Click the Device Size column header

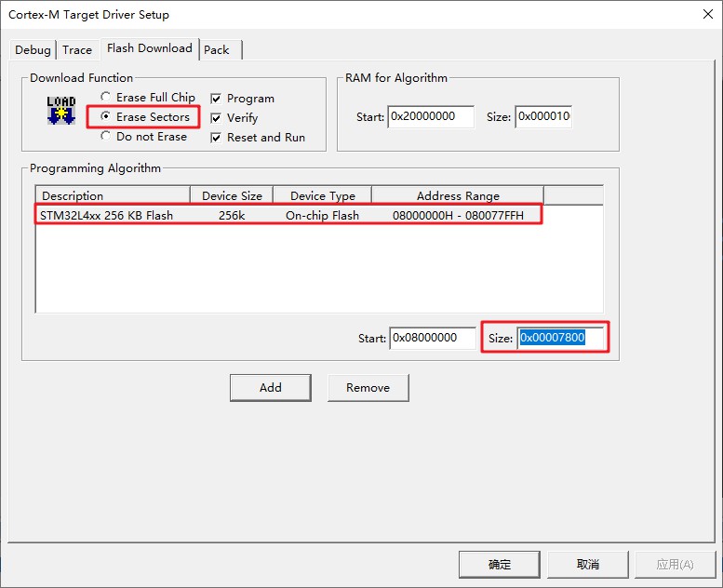[232, 195]
